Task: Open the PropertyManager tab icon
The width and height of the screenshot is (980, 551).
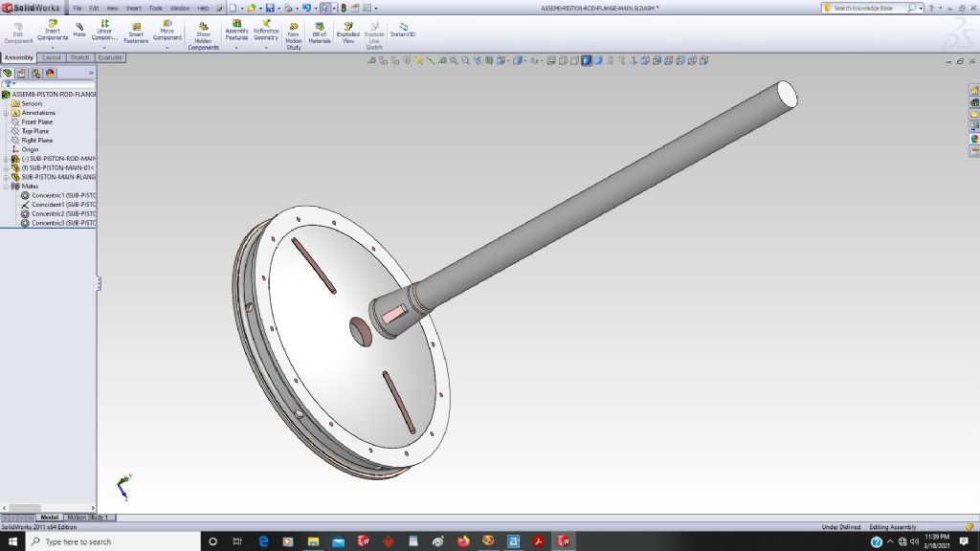Action: (x=21, y=73)
